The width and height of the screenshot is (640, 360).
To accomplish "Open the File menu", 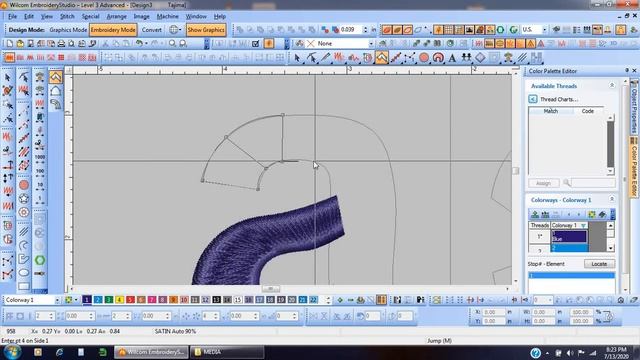I will (x=12, y=16).
